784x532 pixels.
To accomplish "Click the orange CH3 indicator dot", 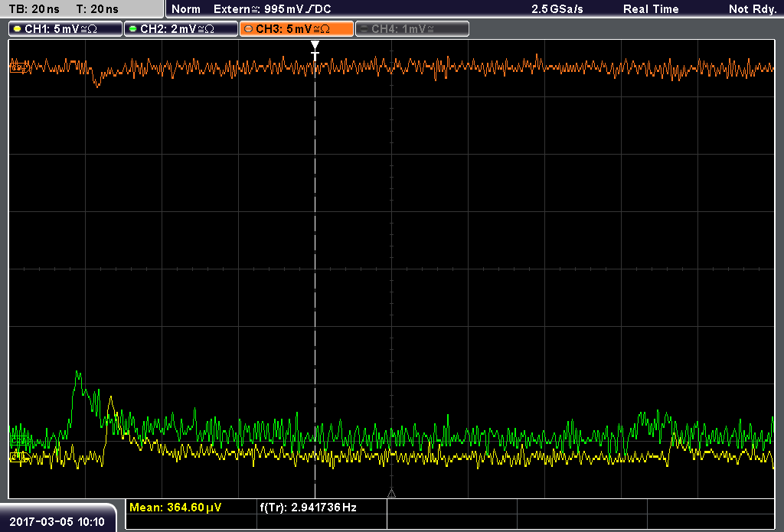I will click(x=249, y=29).
